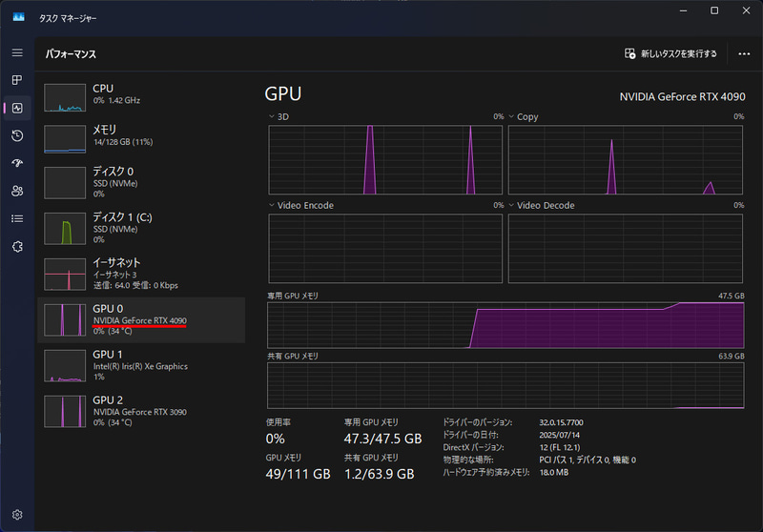
Task: Close the Task Manager window
Action: pos(746,10)
